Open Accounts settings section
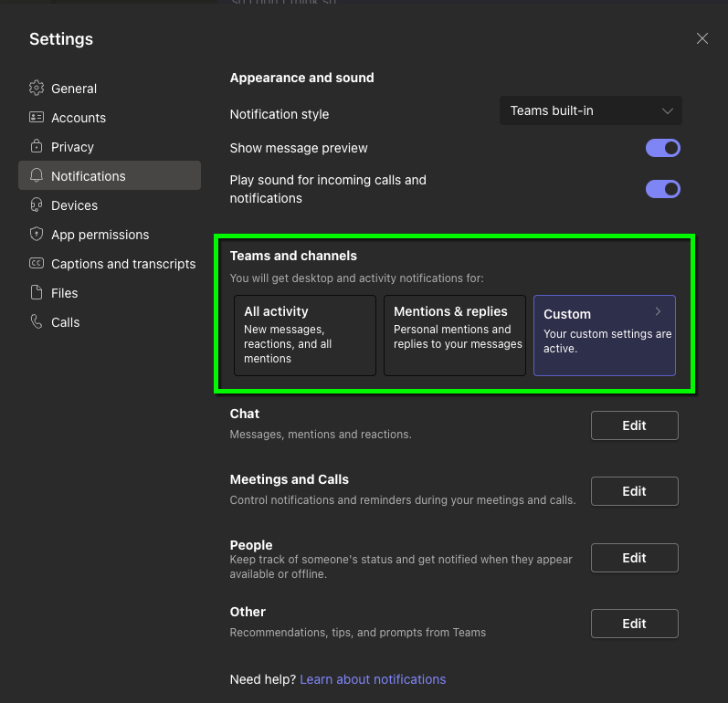The image size is (728, 703). [110, 118]
